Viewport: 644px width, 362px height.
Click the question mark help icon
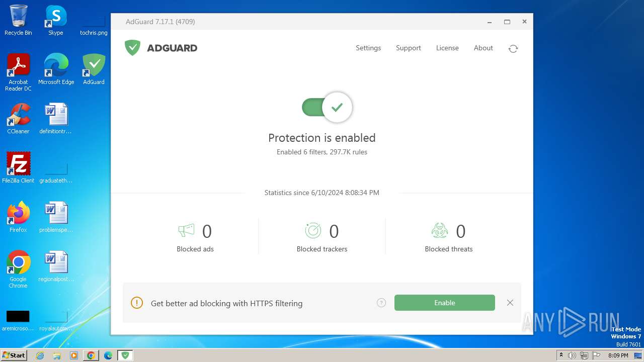381,303
